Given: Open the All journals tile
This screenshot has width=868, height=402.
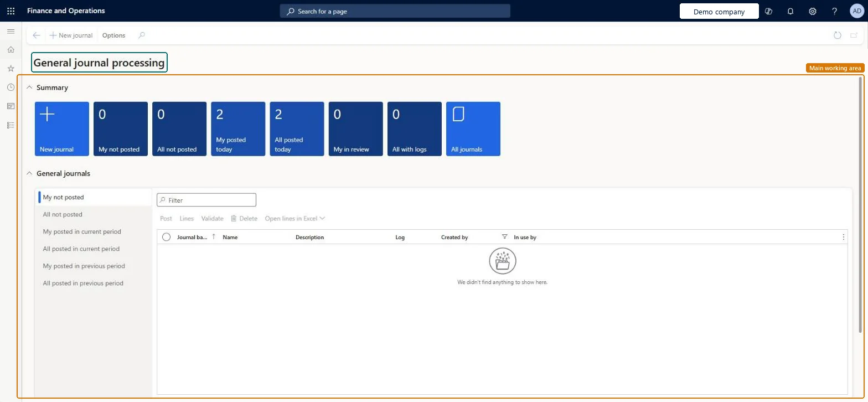Looking at the screenshot, I should tap(473, 129).
